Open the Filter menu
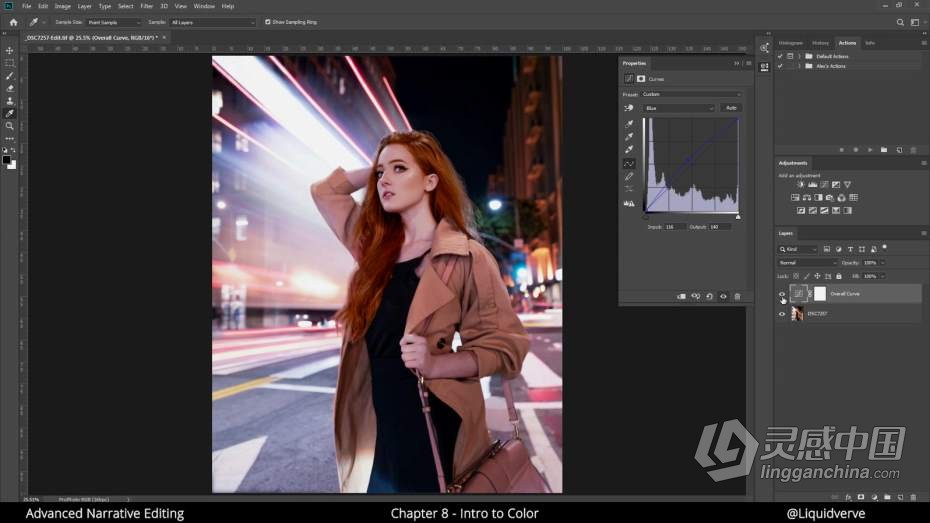 (x=146, y=6)
